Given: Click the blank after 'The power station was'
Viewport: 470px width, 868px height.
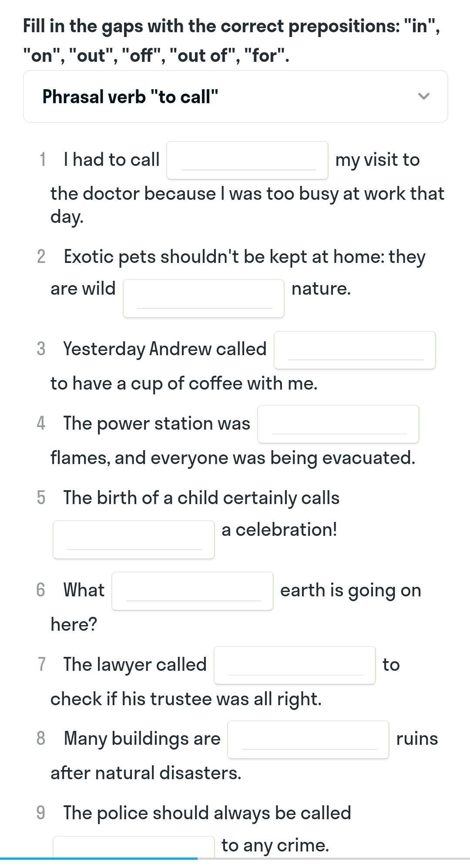Looking at the screenshot, I should coord(338,424).
